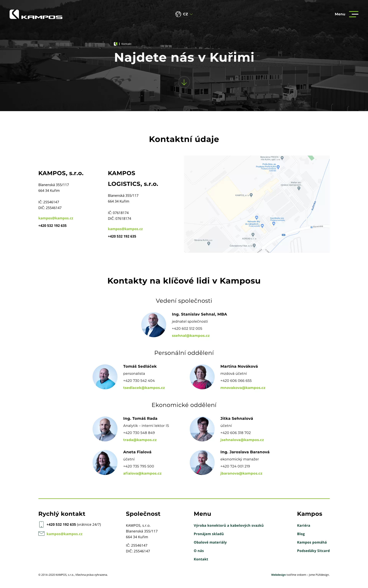Open Výroba konektorů a kabelových svazků link
This screenshot has height=588, width=368.
[228, 525]
